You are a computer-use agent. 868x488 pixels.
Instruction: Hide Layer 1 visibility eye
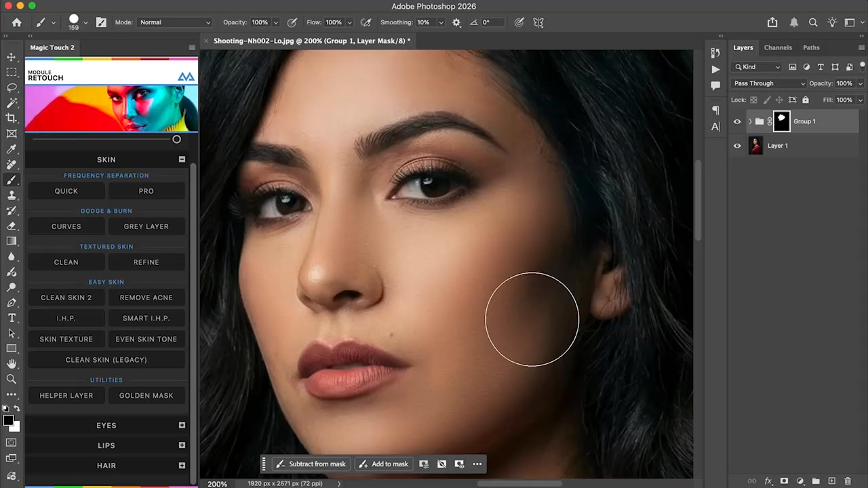click(x=737, y=146)
